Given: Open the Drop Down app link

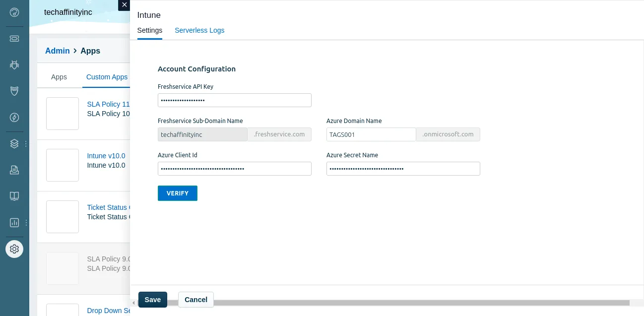Looking at the screenshot, I should point(108,311).
